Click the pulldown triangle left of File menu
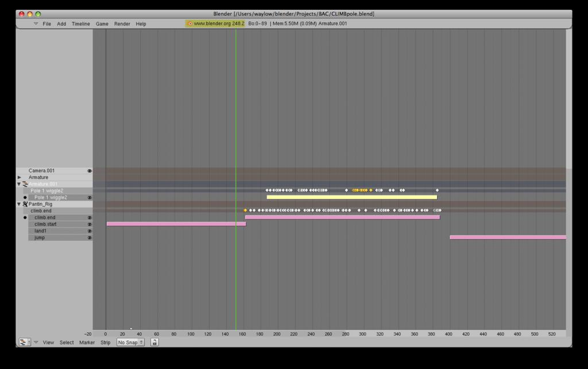 tap(36, 24)
